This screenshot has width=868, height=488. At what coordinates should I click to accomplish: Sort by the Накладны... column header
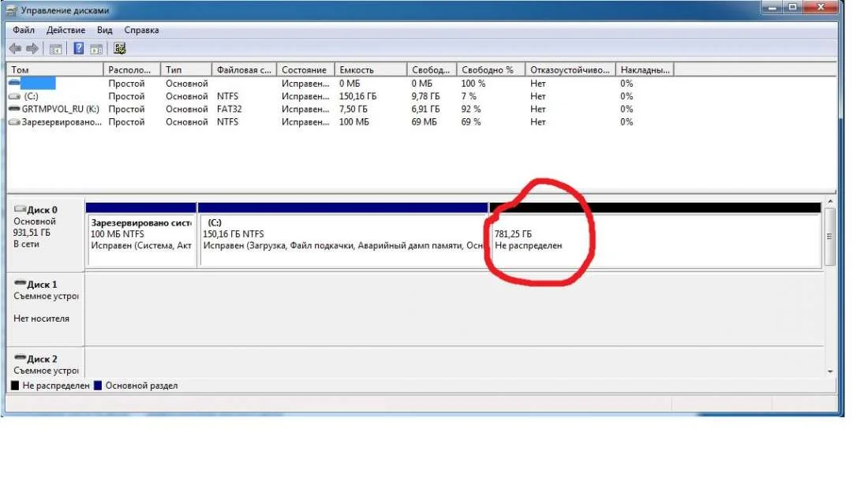(645, 69)
